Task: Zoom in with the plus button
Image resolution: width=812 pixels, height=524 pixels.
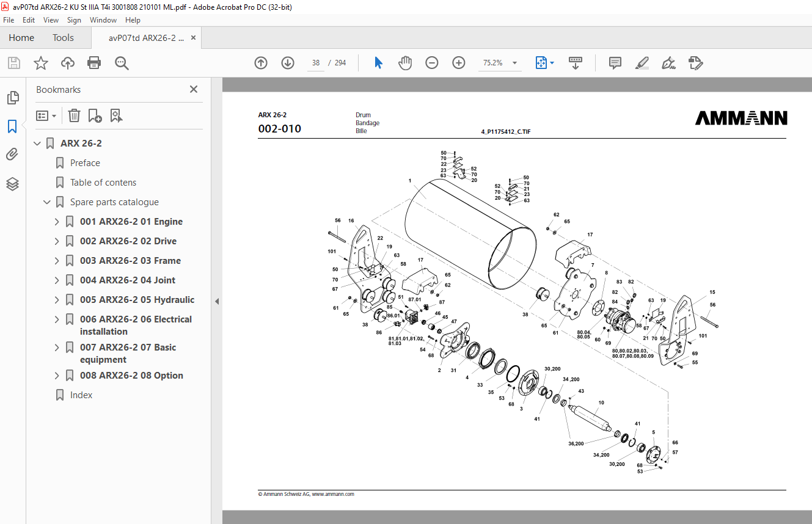Action: (x=459, y=63)
